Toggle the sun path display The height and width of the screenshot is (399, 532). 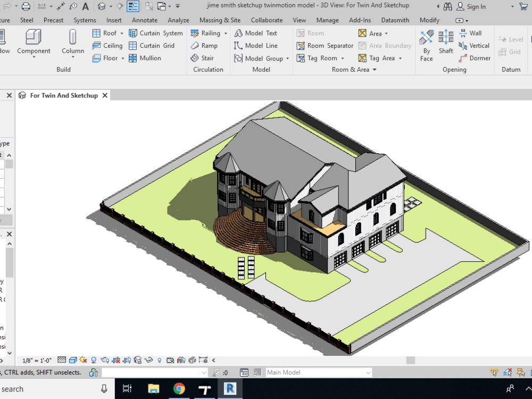click(83, 360)
